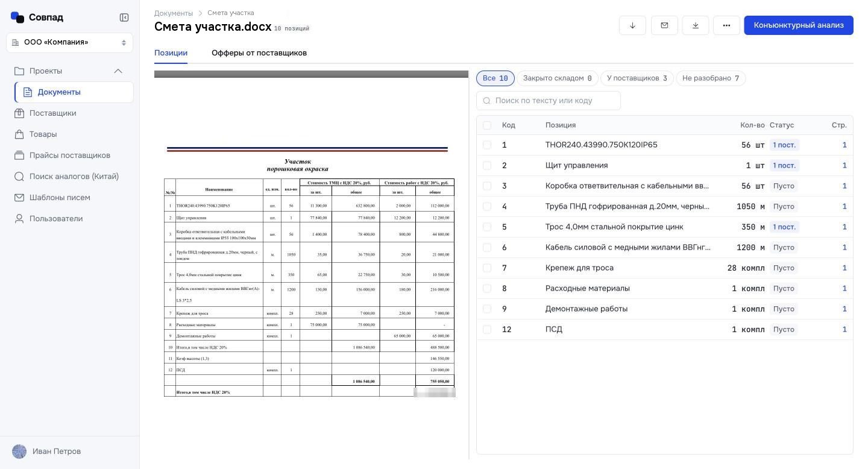
Task: Collapse the Проекты section chevron
Action: (118, 71)
